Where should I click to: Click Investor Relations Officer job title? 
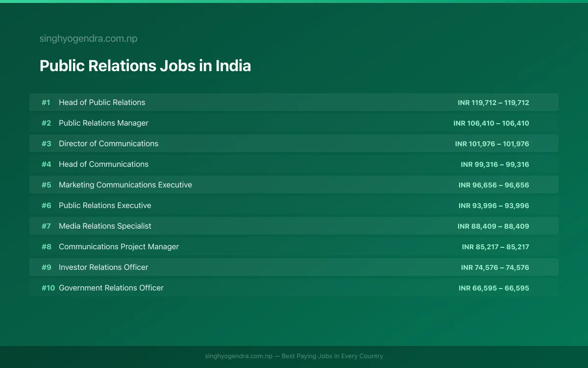[x=103, y=267]
